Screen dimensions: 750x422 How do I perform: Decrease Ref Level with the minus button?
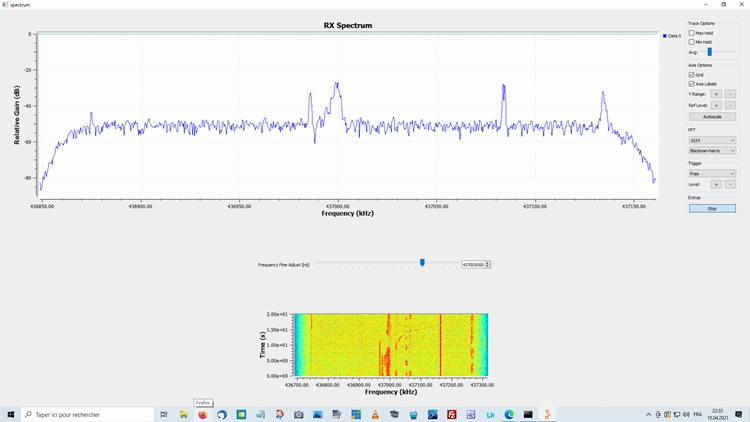coord(729,105)
